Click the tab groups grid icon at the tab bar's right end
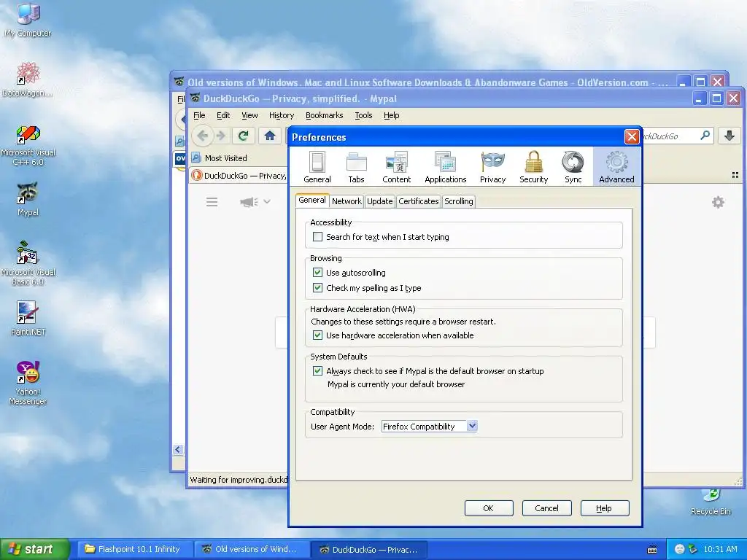 (735, 175)
